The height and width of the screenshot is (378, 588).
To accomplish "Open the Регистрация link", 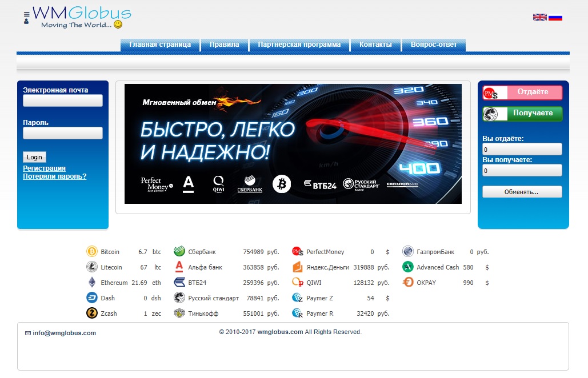I will click(44, 168).
